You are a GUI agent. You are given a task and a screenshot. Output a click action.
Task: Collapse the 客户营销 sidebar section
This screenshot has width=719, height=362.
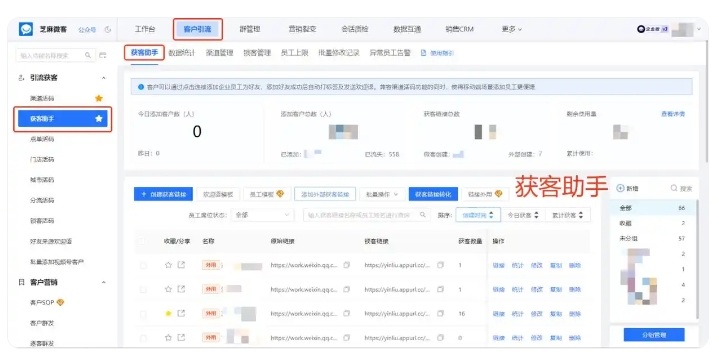coord(104,282)
